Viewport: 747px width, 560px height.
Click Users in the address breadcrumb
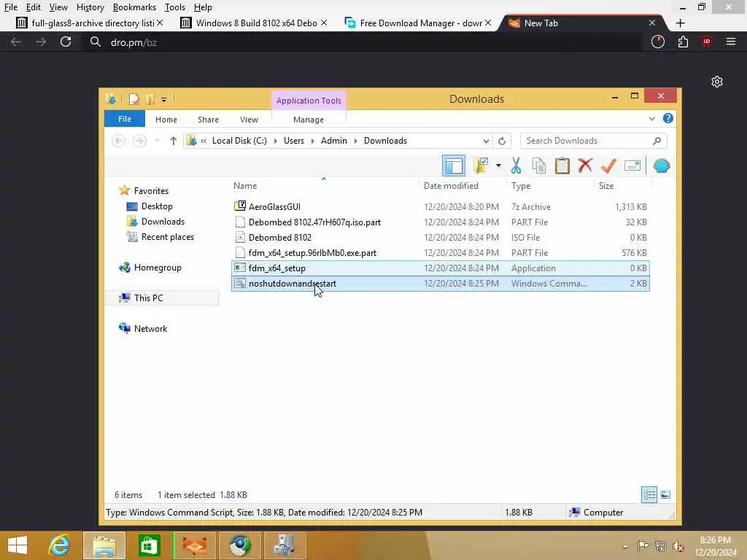[x=293, y=141]
